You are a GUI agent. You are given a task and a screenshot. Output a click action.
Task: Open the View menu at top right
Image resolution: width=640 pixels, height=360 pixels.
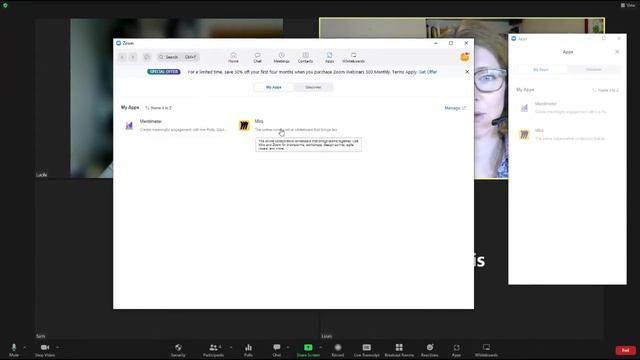tap(628, 5)
